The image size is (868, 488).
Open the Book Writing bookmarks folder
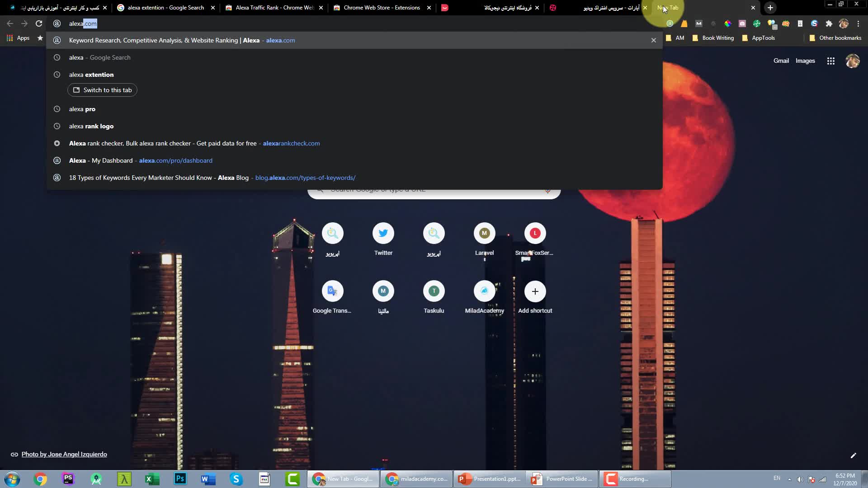point(713,38)
